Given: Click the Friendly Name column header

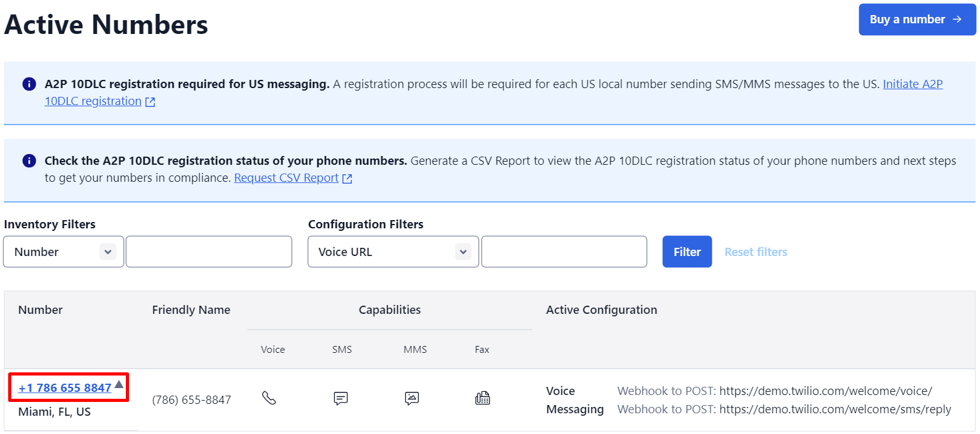Looking at the screenshot, I should (x=191, y=309).
